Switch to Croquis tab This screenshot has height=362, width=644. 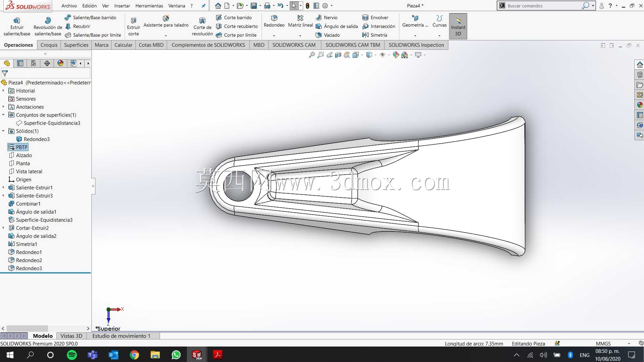point(49,45)
